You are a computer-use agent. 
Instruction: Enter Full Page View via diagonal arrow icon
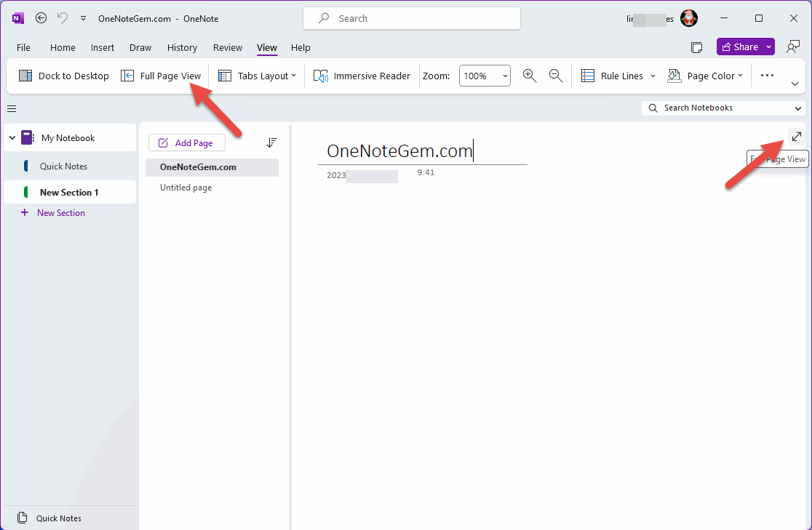pyautogui.click(x=796, y=136)
